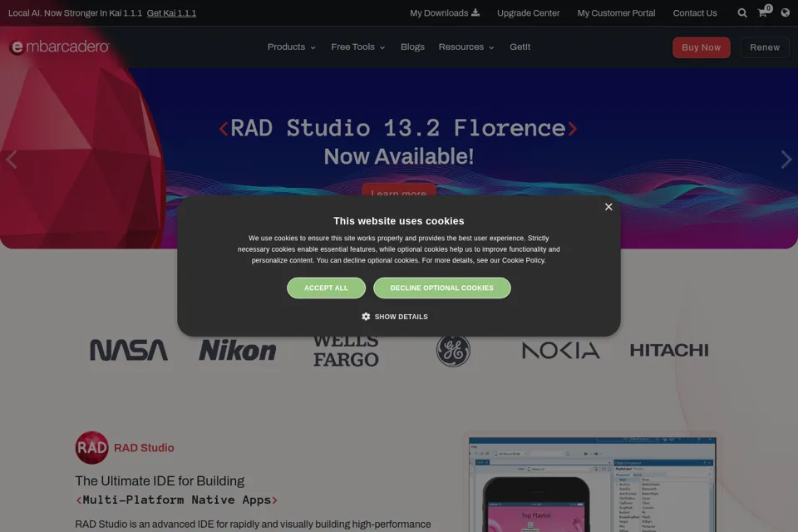
Task: Go to next slide arrow
Action: pyautogui.click(x=786, y=160)
